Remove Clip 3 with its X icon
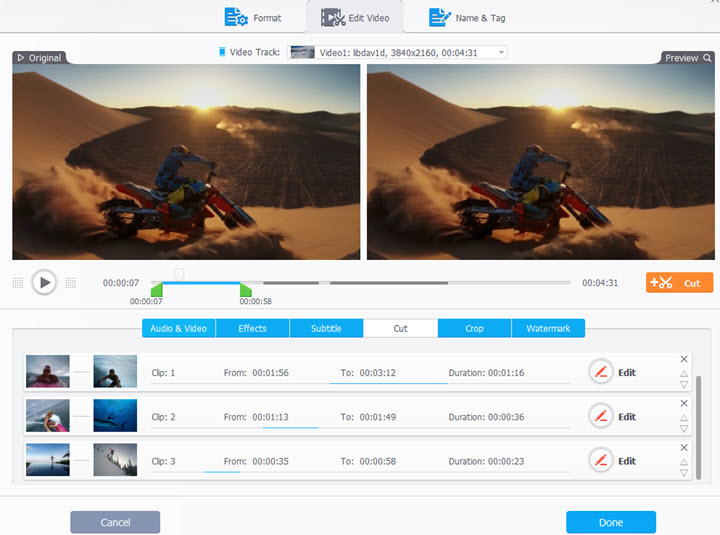The width and height of the screenshot is (720, 535). coord(684,447)
